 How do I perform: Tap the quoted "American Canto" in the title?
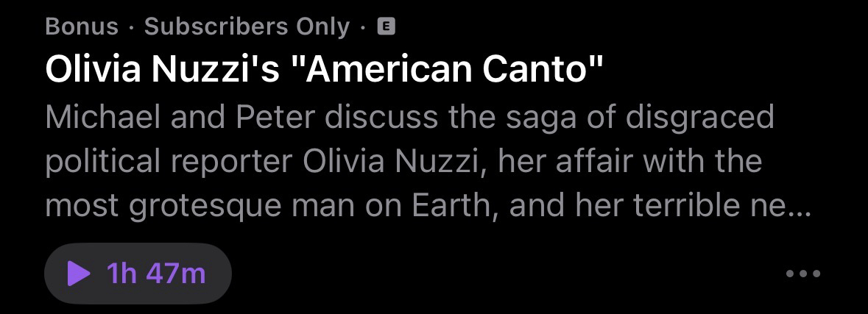(456, 69)
